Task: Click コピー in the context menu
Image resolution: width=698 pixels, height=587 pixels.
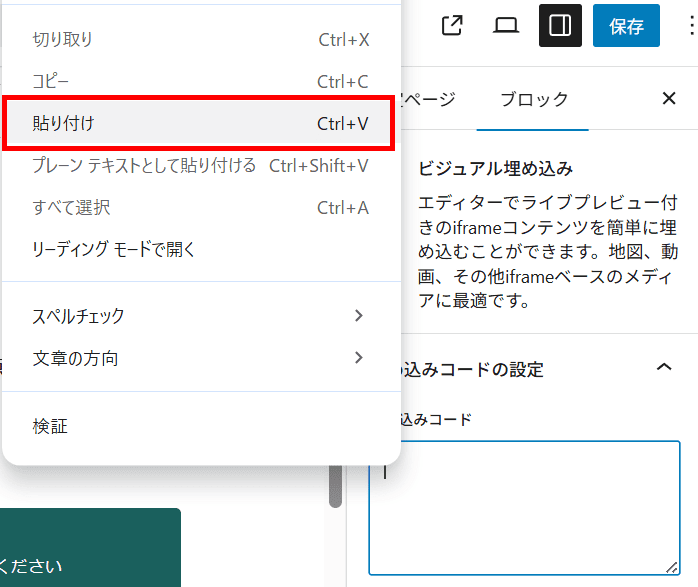Action: click(200, 82)
